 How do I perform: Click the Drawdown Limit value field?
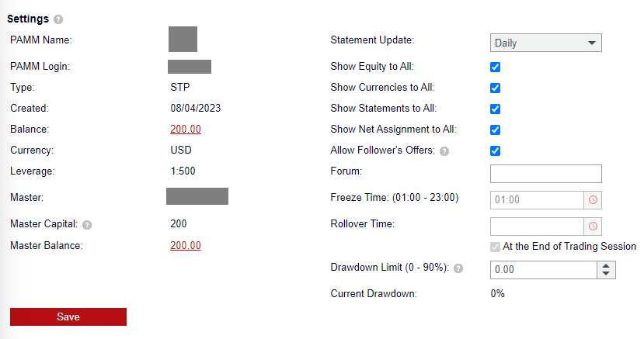pos(543,270)
